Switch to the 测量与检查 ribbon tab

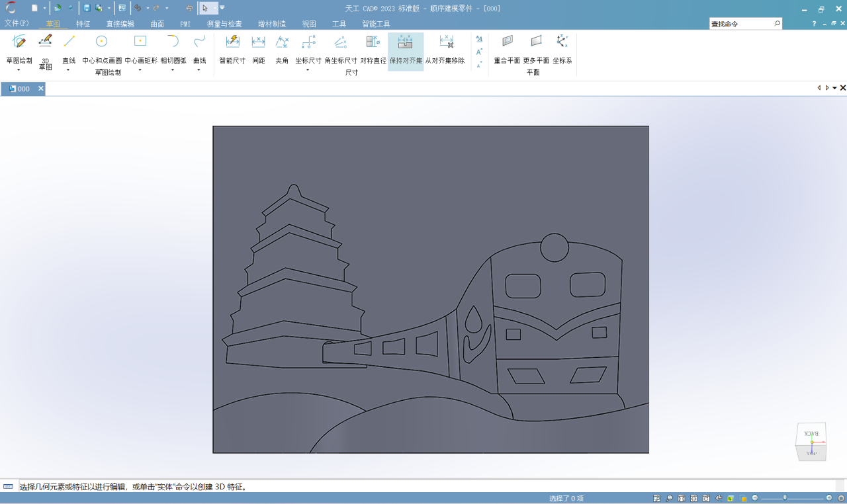click(224, 24)
